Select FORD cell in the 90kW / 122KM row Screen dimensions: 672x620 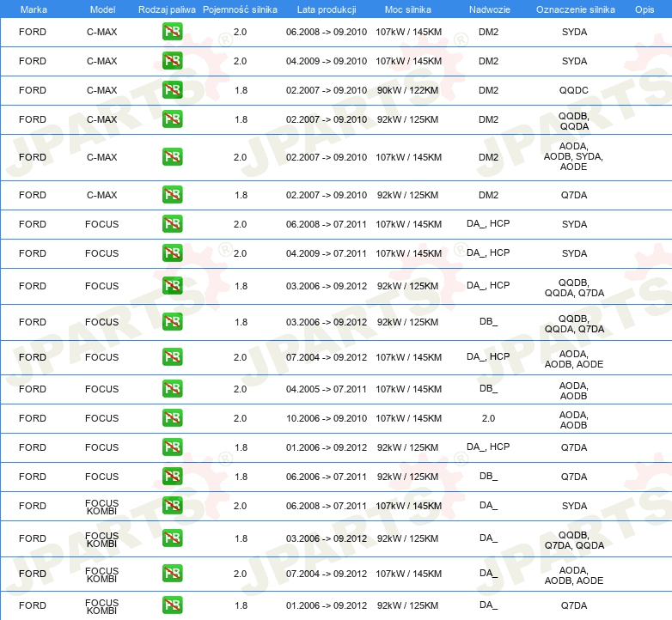coord(33,90)
